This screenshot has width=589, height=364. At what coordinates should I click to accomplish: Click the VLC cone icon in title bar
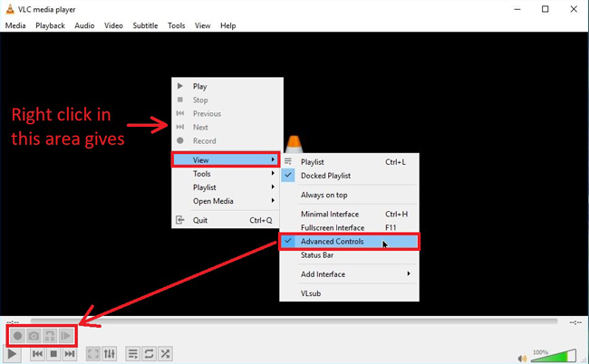[x=10, y=9]
